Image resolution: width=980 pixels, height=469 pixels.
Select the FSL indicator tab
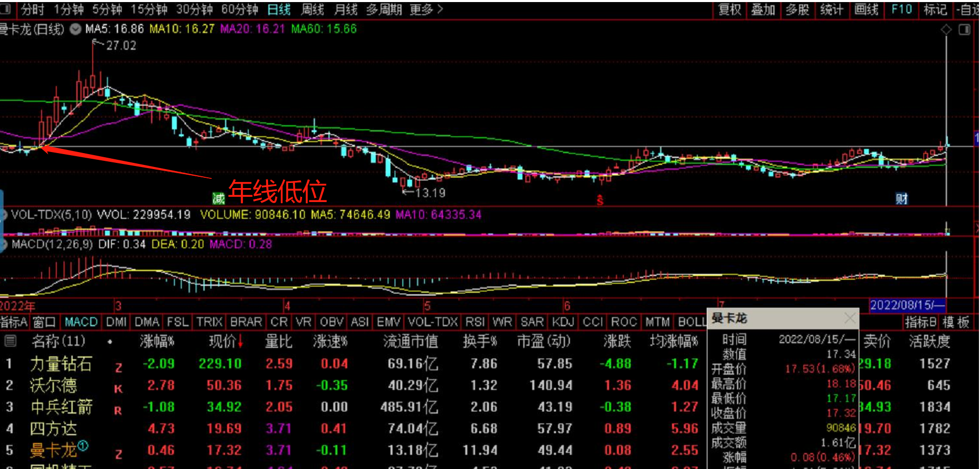[x=178, y=322]
